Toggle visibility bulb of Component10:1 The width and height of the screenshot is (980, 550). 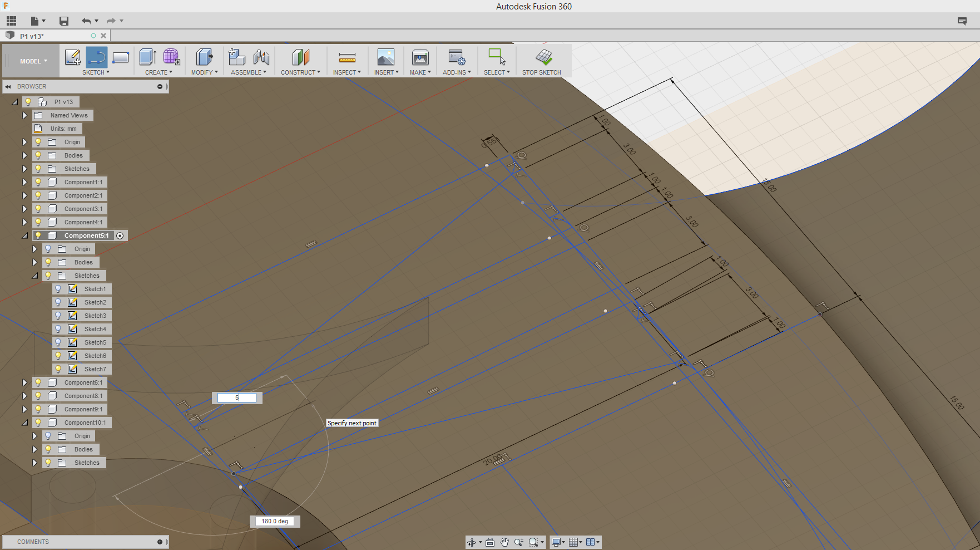(38, 423)
